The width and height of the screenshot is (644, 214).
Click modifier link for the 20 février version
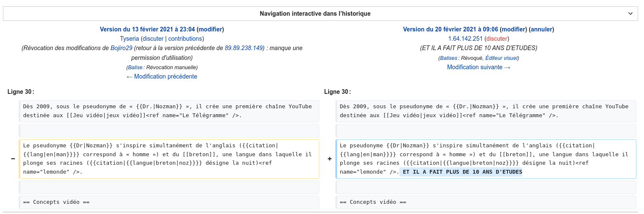513,29
